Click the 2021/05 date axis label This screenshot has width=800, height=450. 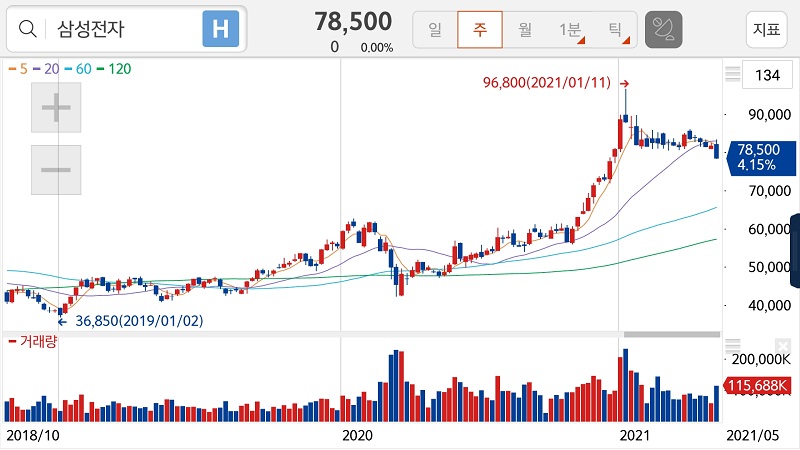coord(753,436)
